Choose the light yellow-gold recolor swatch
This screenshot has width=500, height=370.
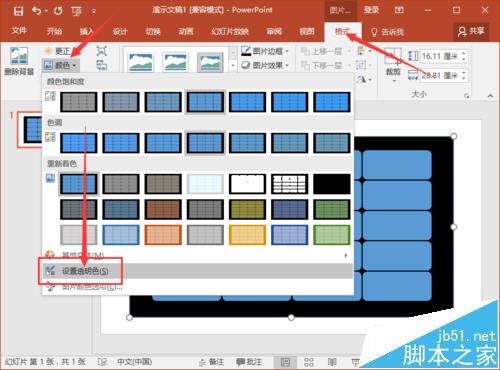coord(247,235)
